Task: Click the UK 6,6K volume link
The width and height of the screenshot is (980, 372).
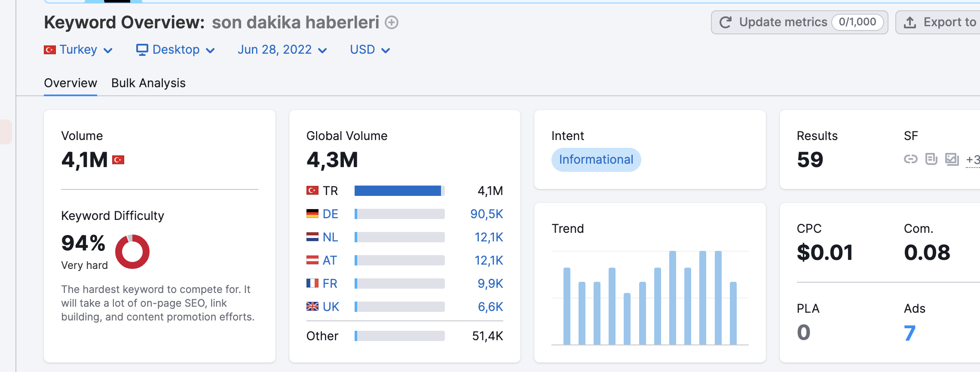Action: pos(490,307)
